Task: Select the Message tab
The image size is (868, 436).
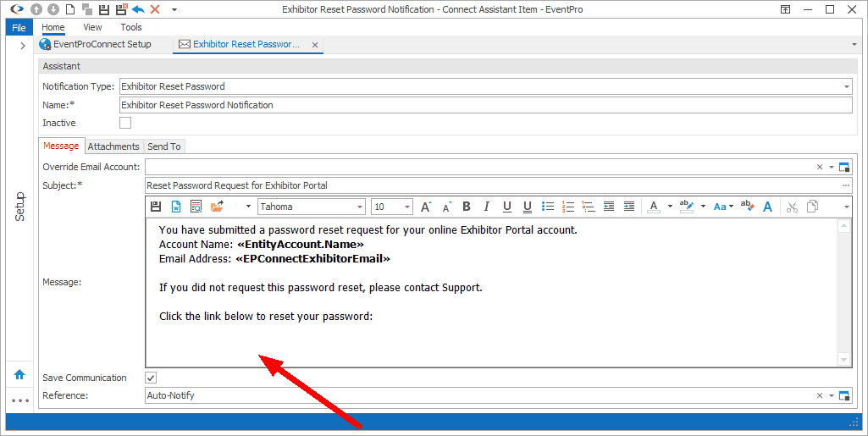Action: pyautogui.click(x=61, y=146)
